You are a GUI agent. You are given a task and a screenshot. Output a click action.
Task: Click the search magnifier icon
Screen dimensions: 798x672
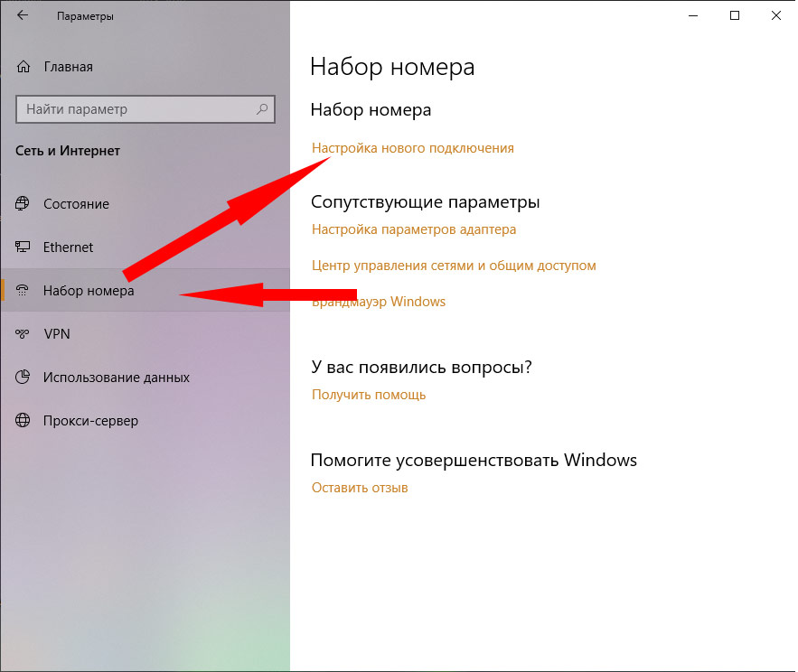pyautogui.click(x=262, y=109)
